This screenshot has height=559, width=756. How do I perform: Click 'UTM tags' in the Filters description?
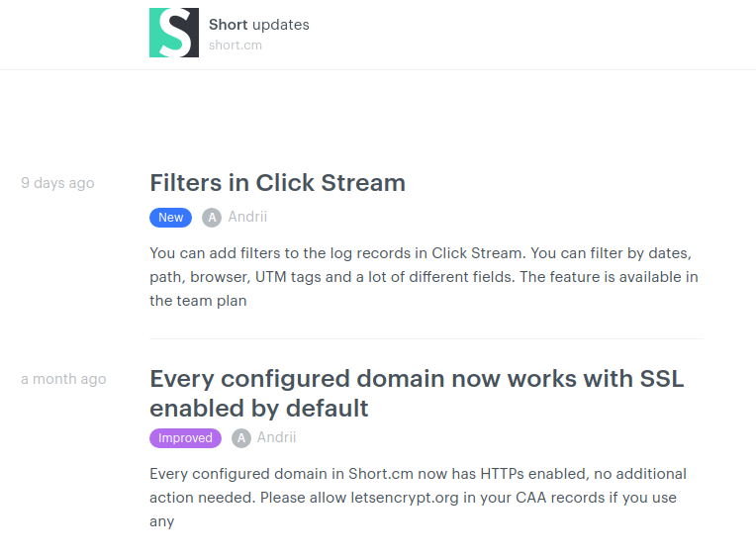pos(288,277)
